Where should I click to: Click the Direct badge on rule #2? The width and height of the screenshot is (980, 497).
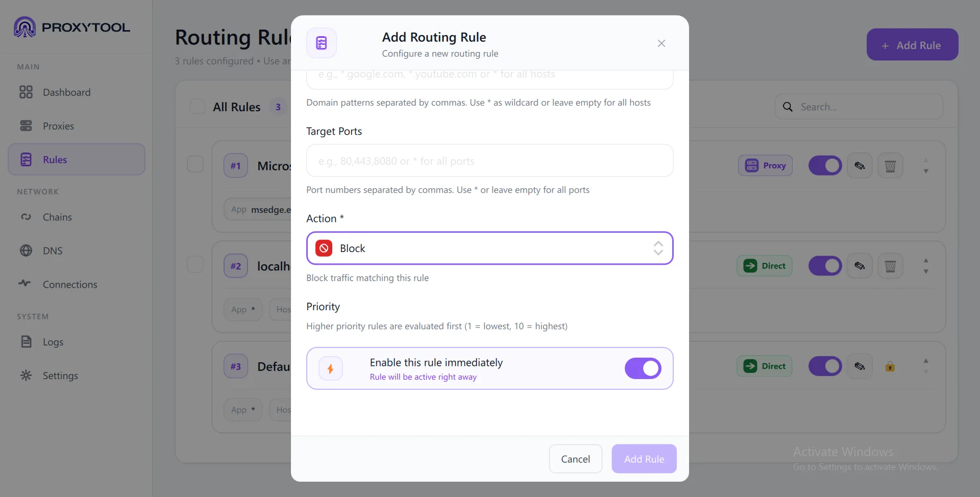coord(765,266)
